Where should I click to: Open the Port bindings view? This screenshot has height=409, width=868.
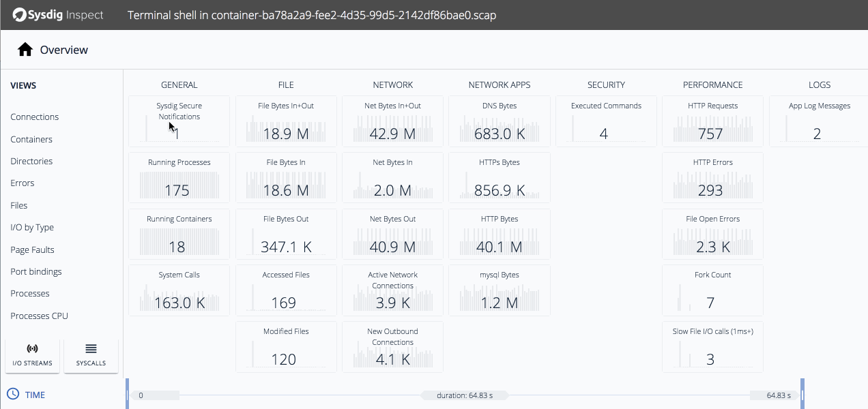tap(36, 271)
